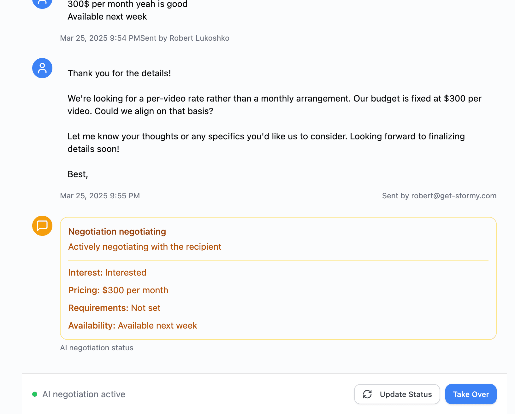Click the 'Requirements: Not set' line
The width and height of the screenshot is (515, 420).
coord(114,308)
